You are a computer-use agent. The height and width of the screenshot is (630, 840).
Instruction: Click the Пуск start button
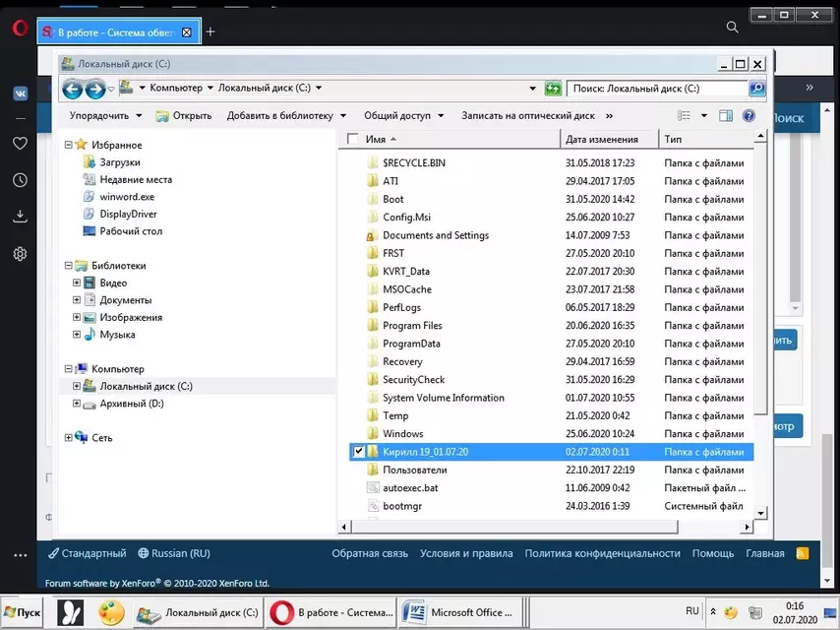[22, 612]
